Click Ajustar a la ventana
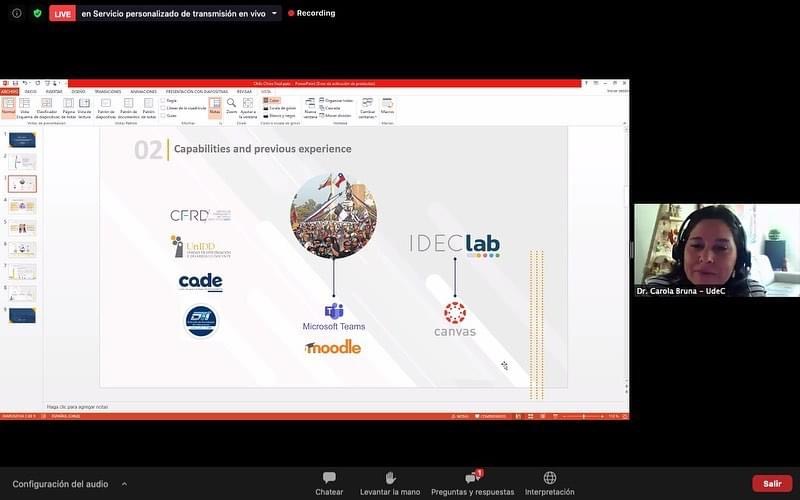The height and width of the screenshot is (500, 800). (248, 109)
